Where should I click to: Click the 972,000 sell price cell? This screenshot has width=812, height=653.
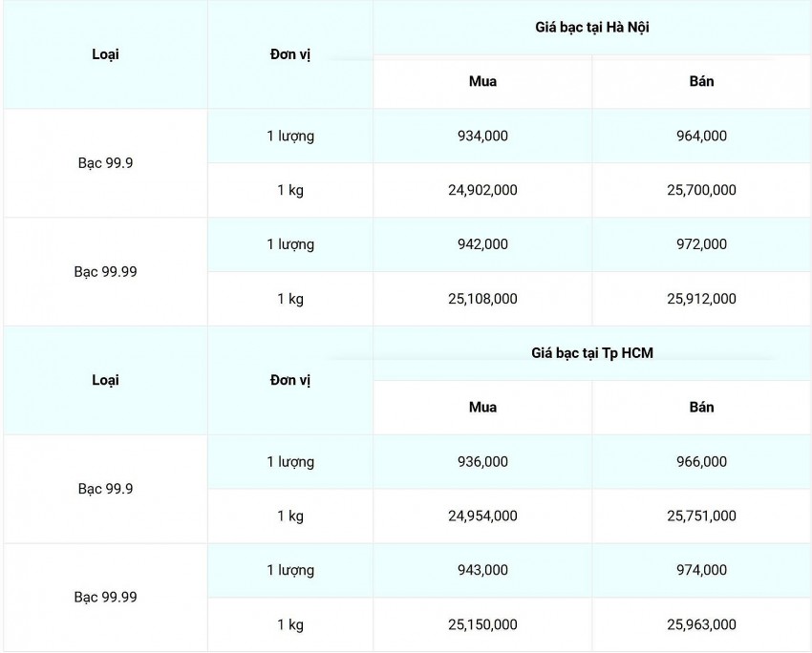click(x=701, y=244)
